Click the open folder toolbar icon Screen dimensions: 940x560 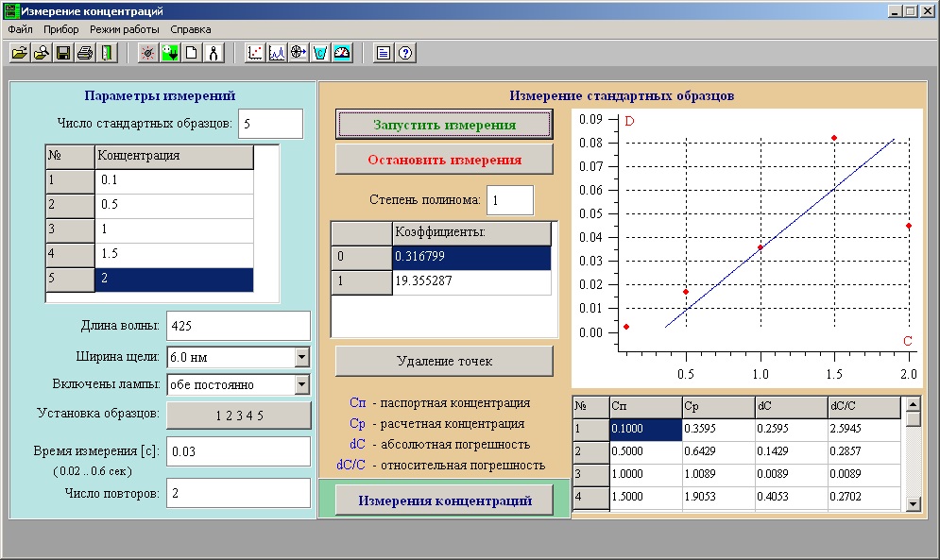[x=19, y=53]
